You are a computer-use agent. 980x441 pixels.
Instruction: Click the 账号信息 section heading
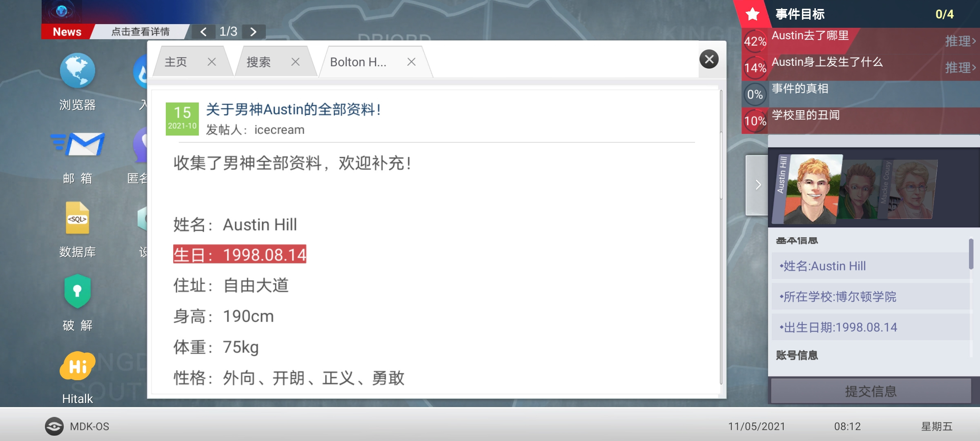797,355
